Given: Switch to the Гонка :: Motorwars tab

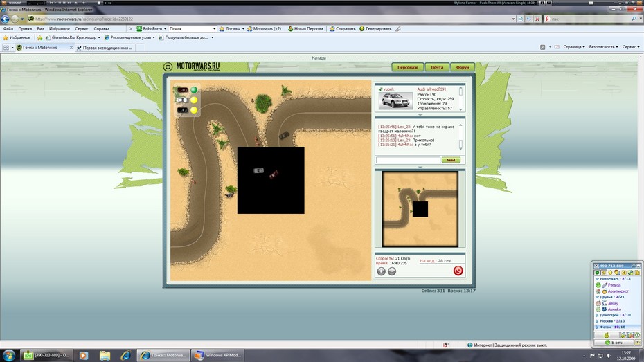Looking at the screenshot, I should click(44, 48).
